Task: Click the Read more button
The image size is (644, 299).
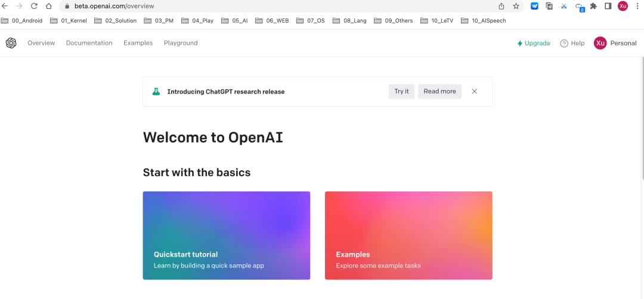Action: (440, 91)
